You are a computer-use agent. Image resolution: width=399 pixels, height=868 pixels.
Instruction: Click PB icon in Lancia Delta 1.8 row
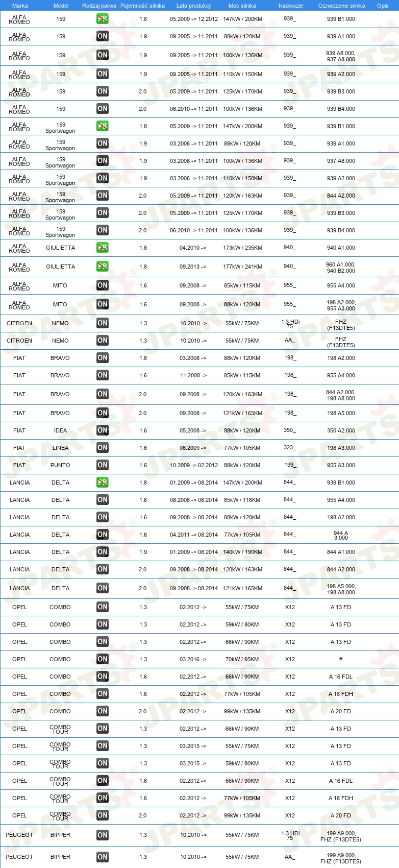[x=103, y=483]
